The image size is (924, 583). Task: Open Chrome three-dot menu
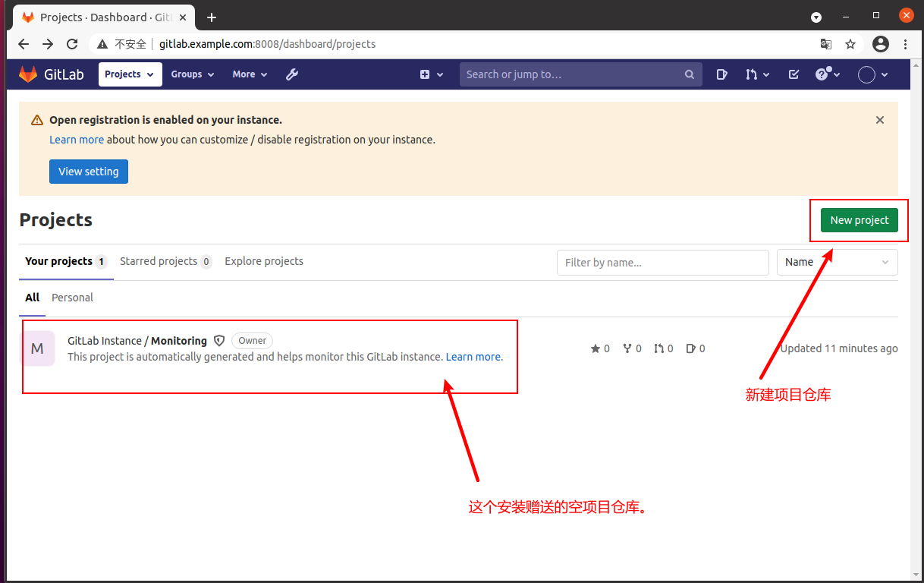(x=905, y=44)
